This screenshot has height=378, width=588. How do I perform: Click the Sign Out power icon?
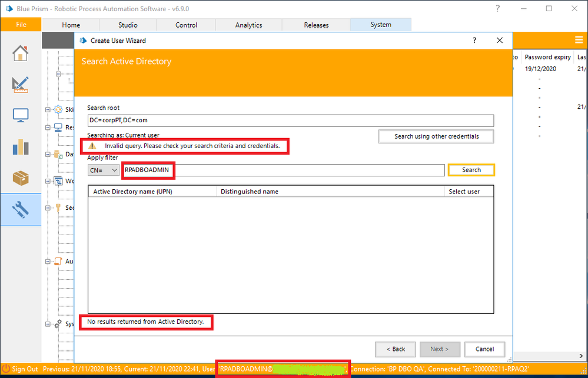6,369
